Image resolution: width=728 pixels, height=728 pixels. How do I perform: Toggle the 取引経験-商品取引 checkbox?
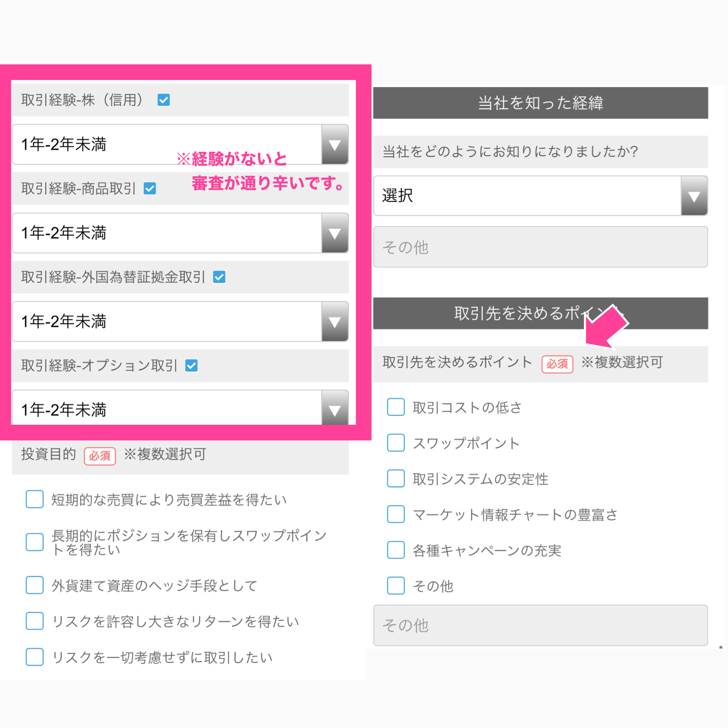[x=150, y=188]
